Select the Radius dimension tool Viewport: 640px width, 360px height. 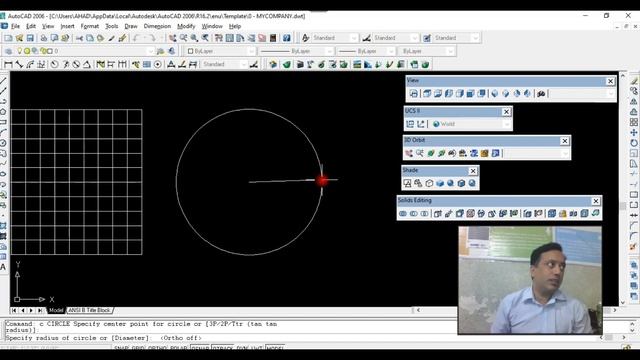(54, 64)
